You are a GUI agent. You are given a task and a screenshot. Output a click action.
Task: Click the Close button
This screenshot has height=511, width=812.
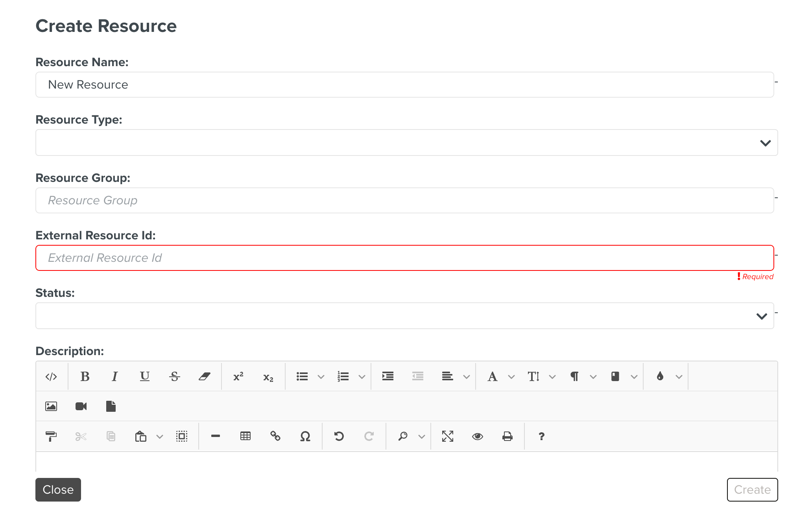[x=58, y=490]
